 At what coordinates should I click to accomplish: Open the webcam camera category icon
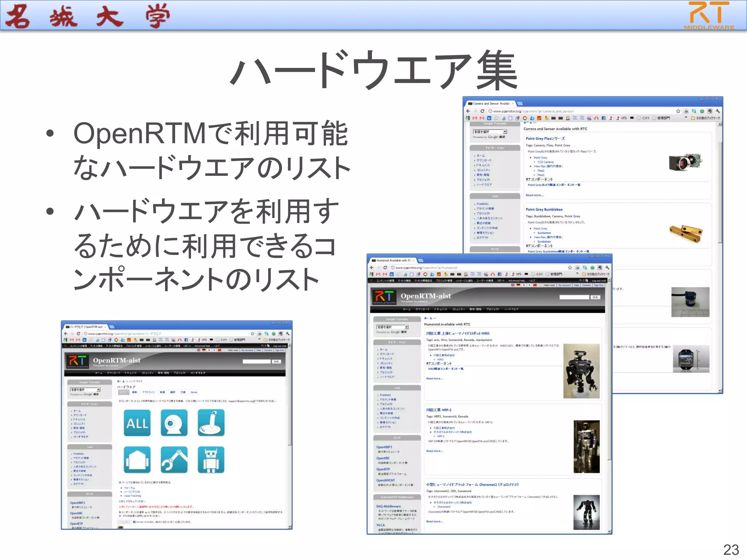tap(174, 423)
